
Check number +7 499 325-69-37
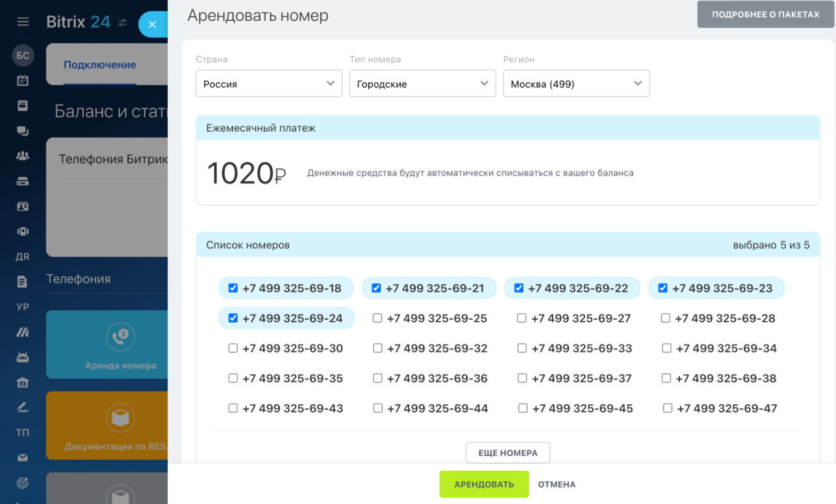[522, 378]
